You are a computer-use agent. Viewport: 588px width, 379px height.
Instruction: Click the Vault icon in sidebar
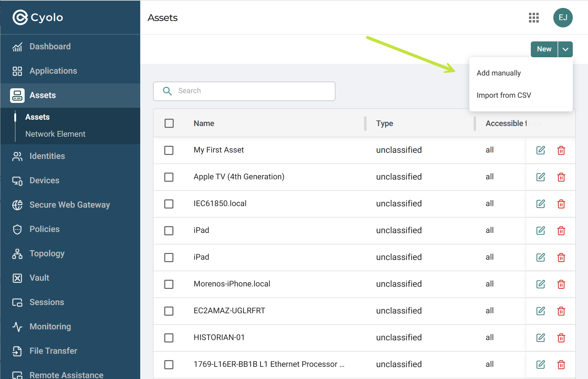(17, 278)
